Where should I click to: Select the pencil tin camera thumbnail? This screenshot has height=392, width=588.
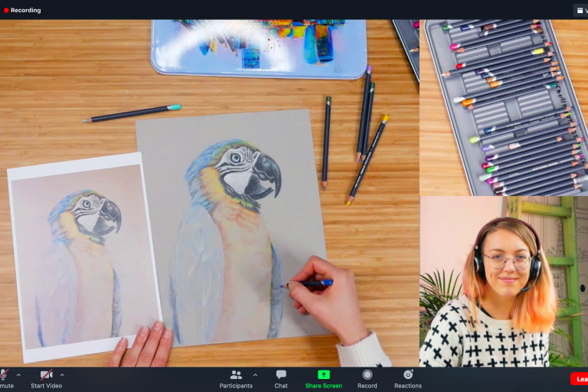[503, 107]
